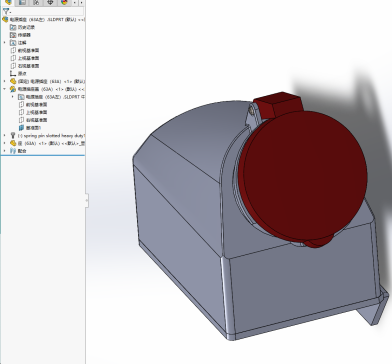Select the fixed socket component part icon
Screen dimensions: 392x364
tap(13, 81)
